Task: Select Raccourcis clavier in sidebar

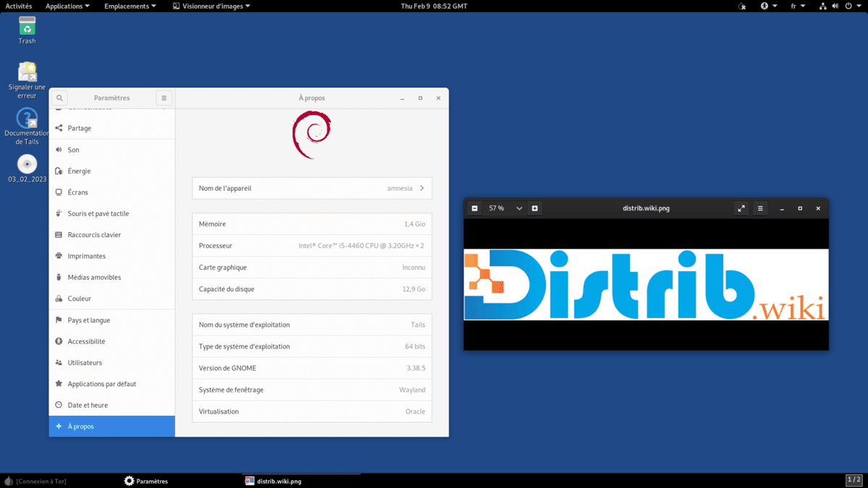Action: pyautogui.click(x=112, y=235)
